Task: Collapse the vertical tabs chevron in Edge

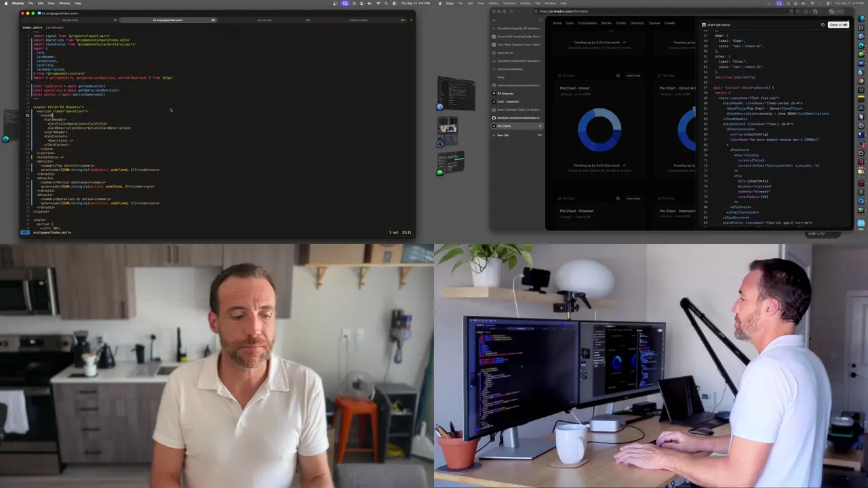Action: [495, 19]
